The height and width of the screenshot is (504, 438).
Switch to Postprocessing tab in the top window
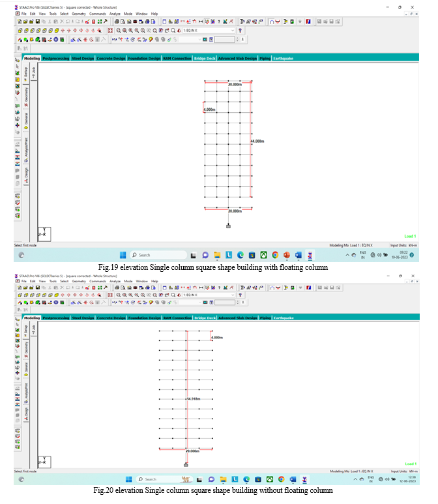[56, 58]
